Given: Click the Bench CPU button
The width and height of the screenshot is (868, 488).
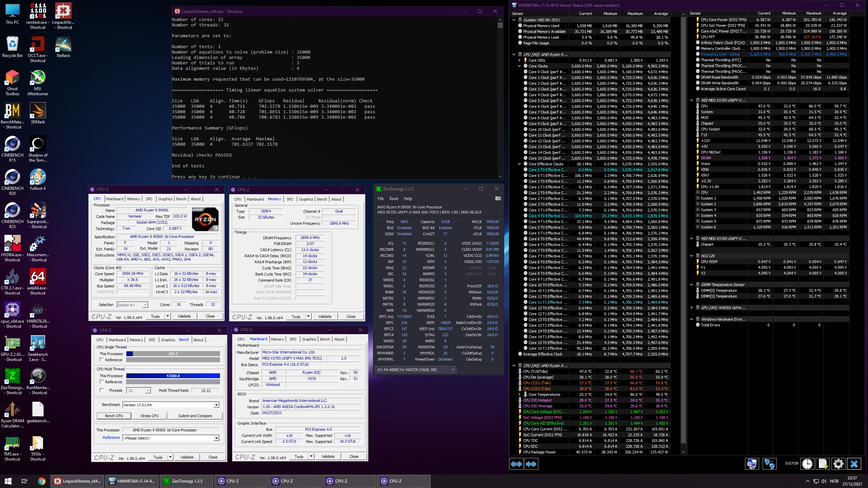Looking at the screenshot, I should pos(114,416).
